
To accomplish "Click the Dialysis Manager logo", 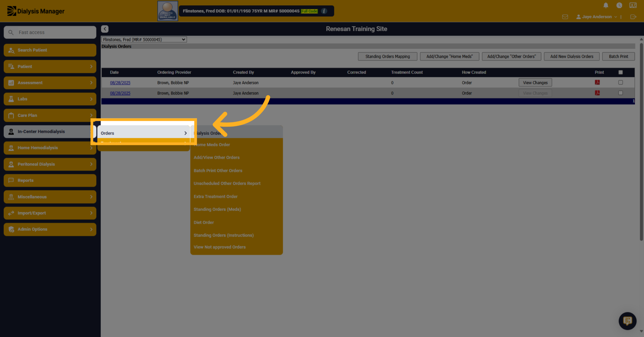I will [x=36, y=11].
